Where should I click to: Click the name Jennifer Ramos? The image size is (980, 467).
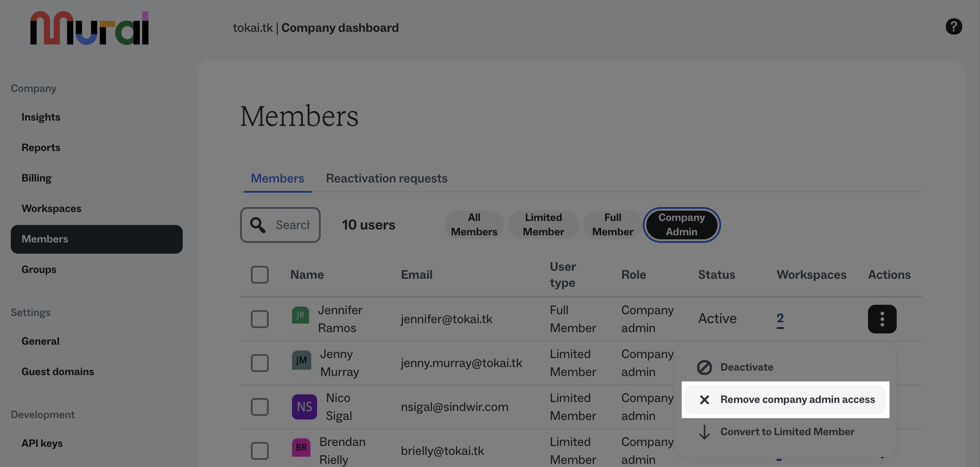click(340, 319)
